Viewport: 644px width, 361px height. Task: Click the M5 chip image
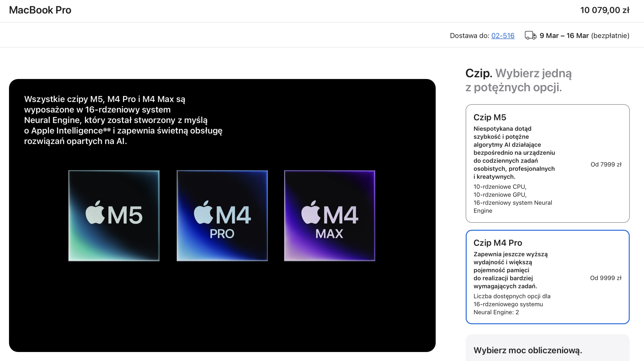pyautogui.click(x=114, y=216)
